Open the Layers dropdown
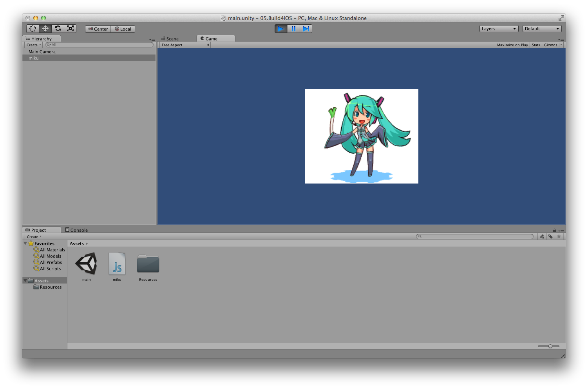 tap(499, 29)
